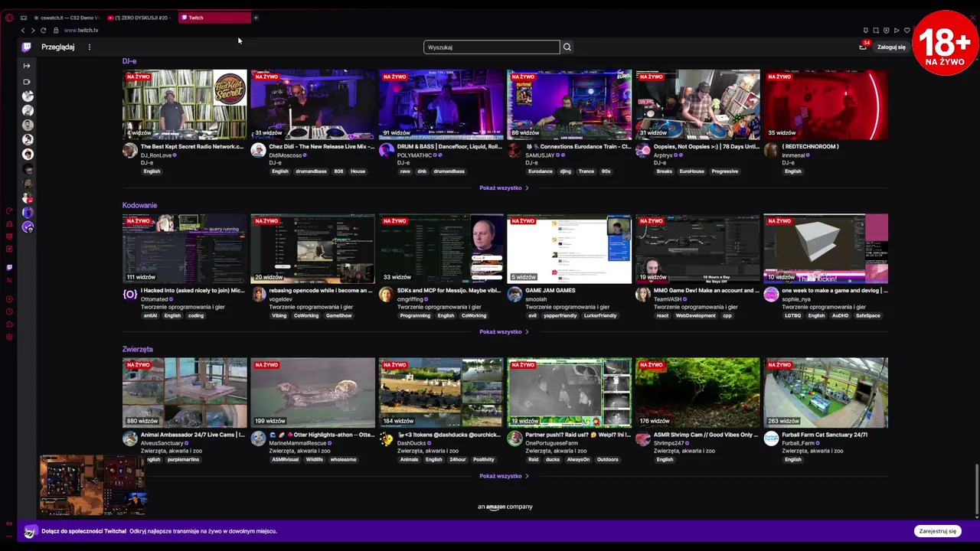This screenshot has height=551, width=980.
Task: Open the three-dot menu beside Przeglądaj
Action: tap(89, 47)
